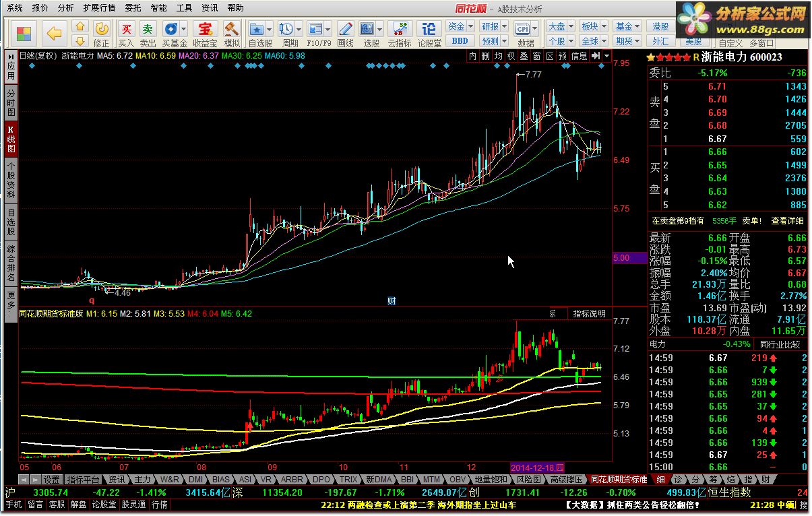Click the 查看详细 link
This screenshot has height=516, width=812.
[787, 220]
